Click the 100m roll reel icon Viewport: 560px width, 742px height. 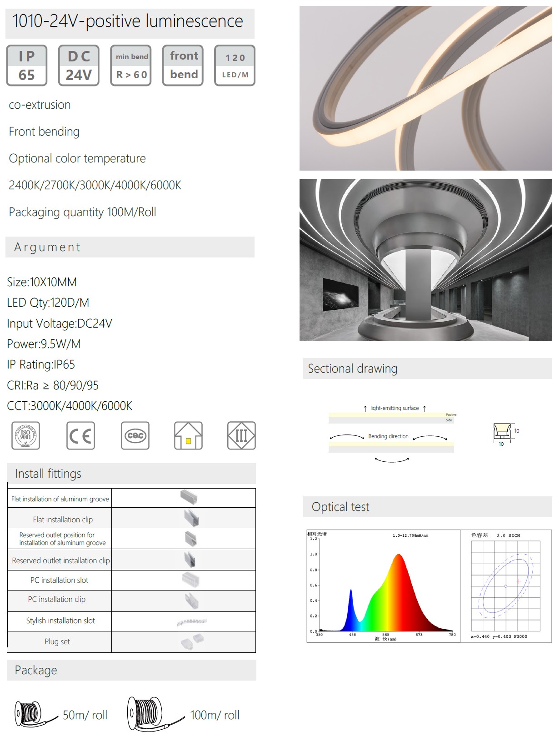(155, 713)
